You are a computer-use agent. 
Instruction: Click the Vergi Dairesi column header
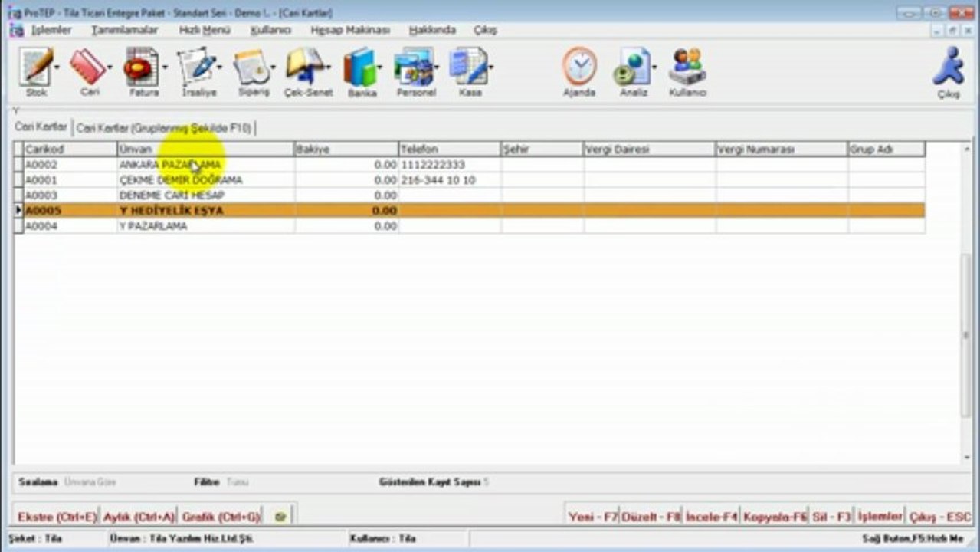click(650, 149)
